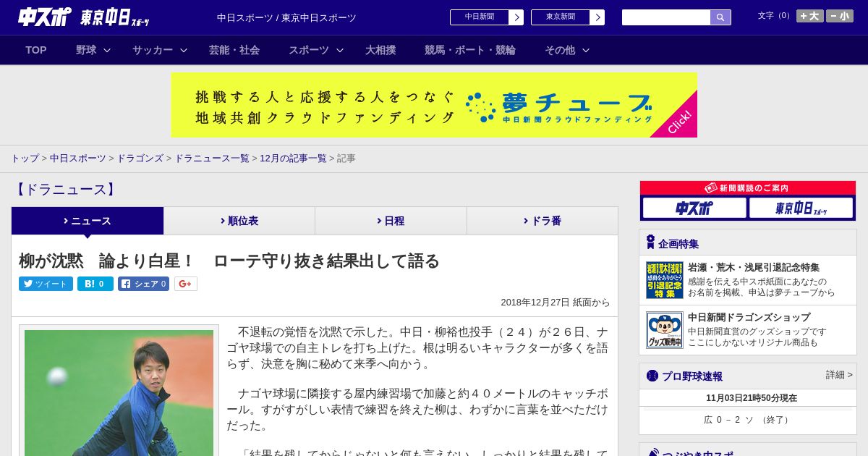Click 中日スポーツ breadcrumb link
Image resolution: width=868 pixels, height=456 pixels.
(78, 158)
